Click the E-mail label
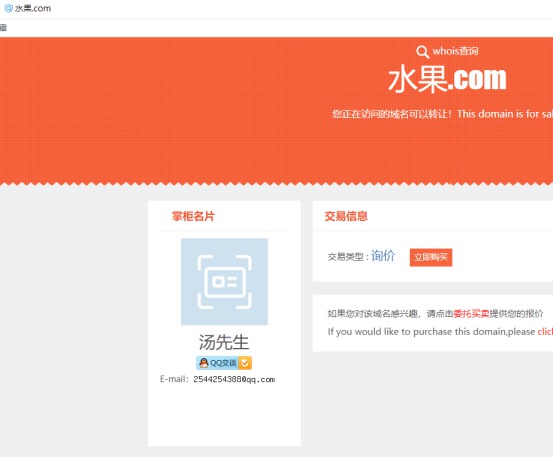Viewport: 553px width, 458px height. (174, 379)
